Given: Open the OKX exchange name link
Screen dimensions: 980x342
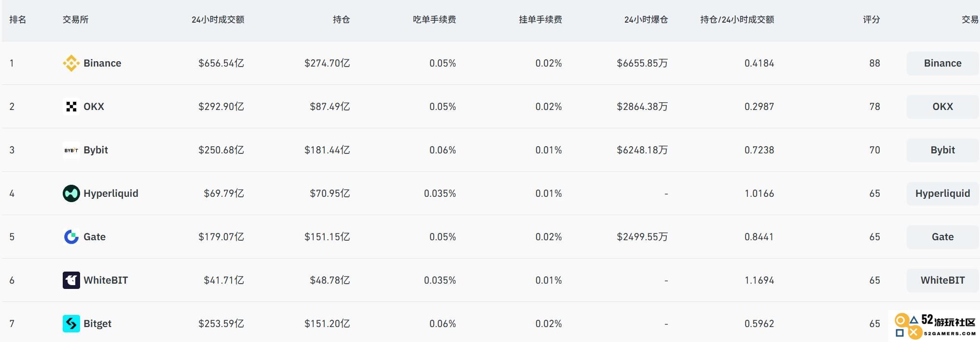Looking at the screenshot, I should [x=94, y=107].
